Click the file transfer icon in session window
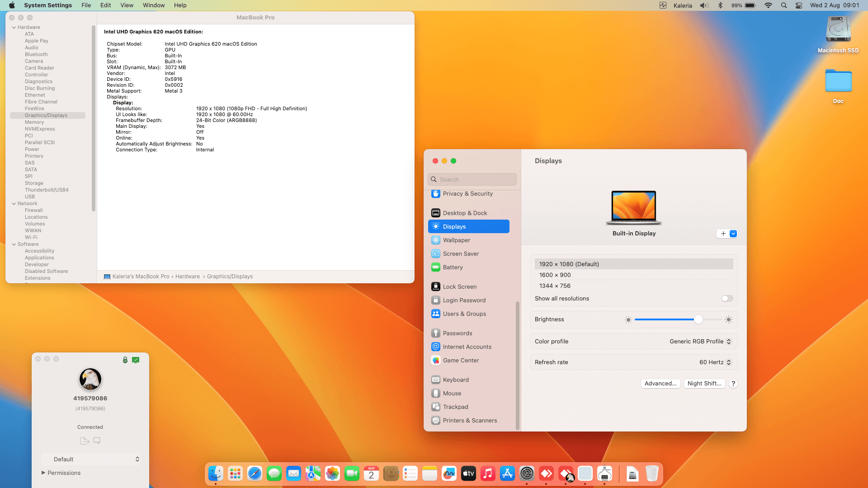Screen dimensions: 868x488 (84, 440)
